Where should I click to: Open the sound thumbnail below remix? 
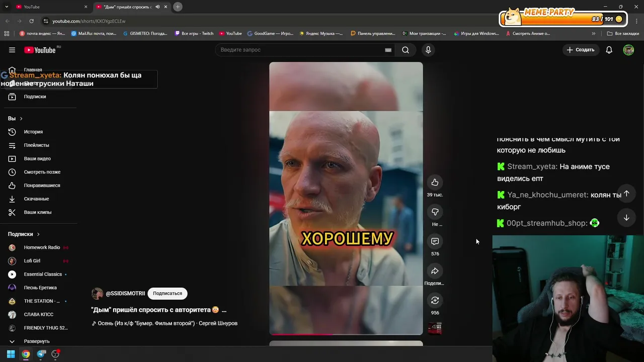tap(435, 328)
